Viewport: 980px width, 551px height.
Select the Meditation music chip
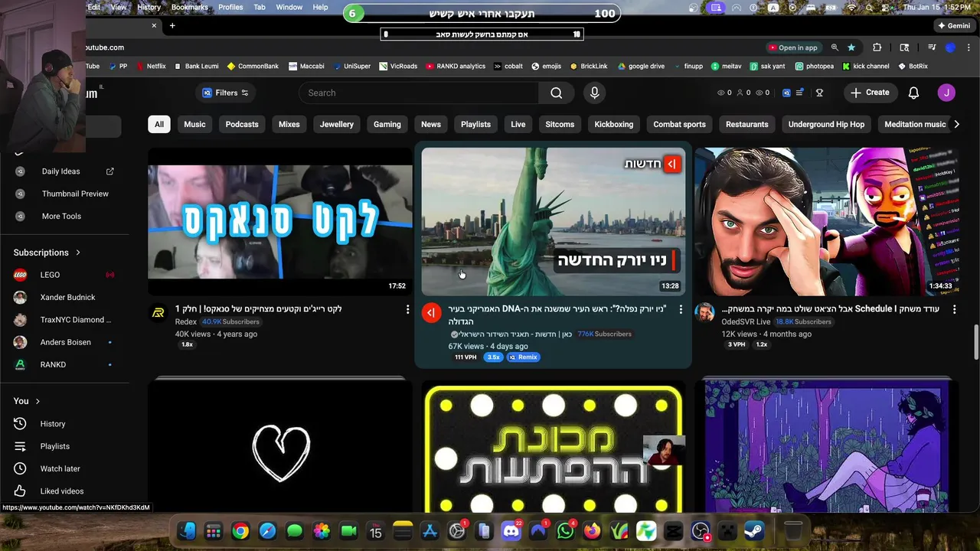click(x=915, y=124)
